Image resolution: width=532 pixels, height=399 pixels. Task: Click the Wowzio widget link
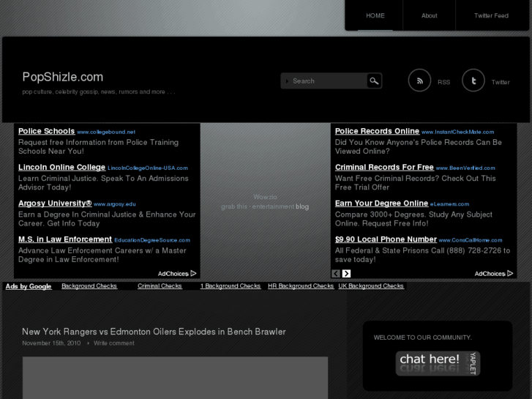(265, 197)
